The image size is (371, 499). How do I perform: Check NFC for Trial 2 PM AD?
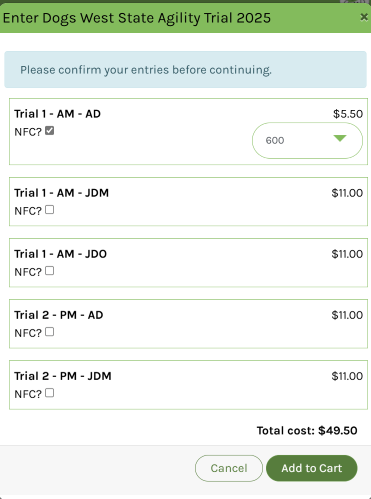point(49,332)
